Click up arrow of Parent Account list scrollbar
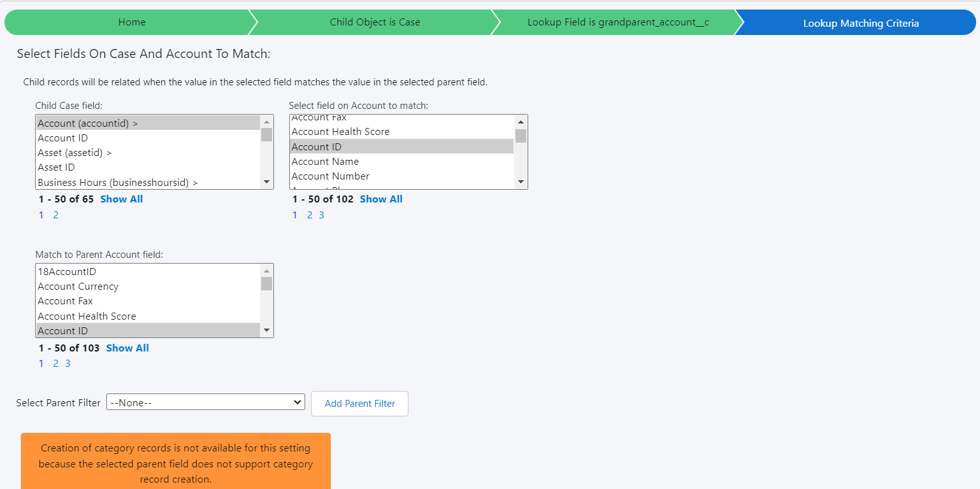 [x=266, y=271]
